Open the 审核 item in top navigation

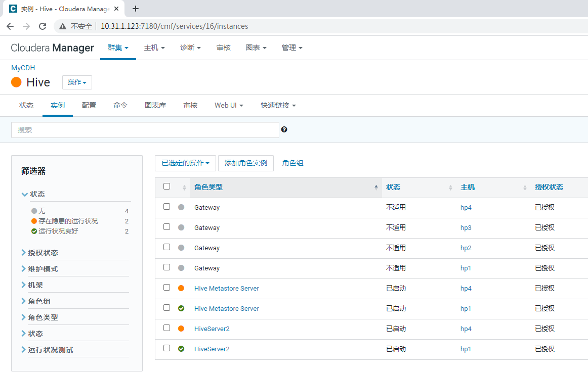tap(224, 48)
